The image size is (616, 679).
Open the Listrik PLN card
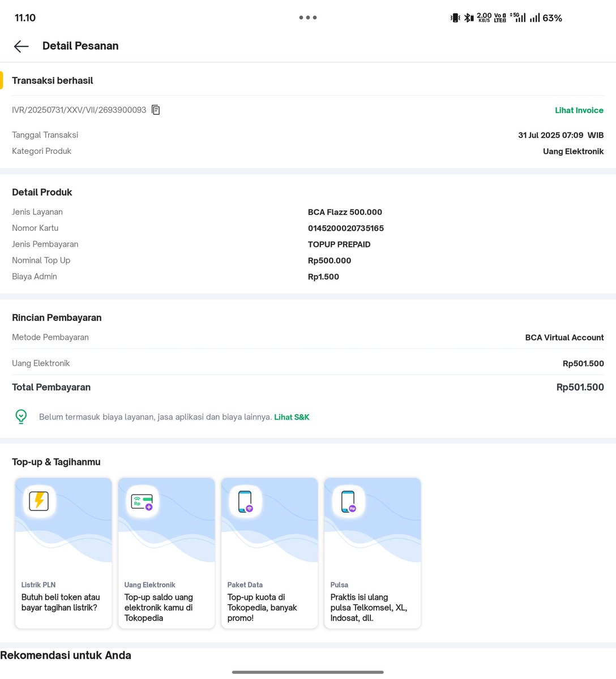tap(63, 553)
